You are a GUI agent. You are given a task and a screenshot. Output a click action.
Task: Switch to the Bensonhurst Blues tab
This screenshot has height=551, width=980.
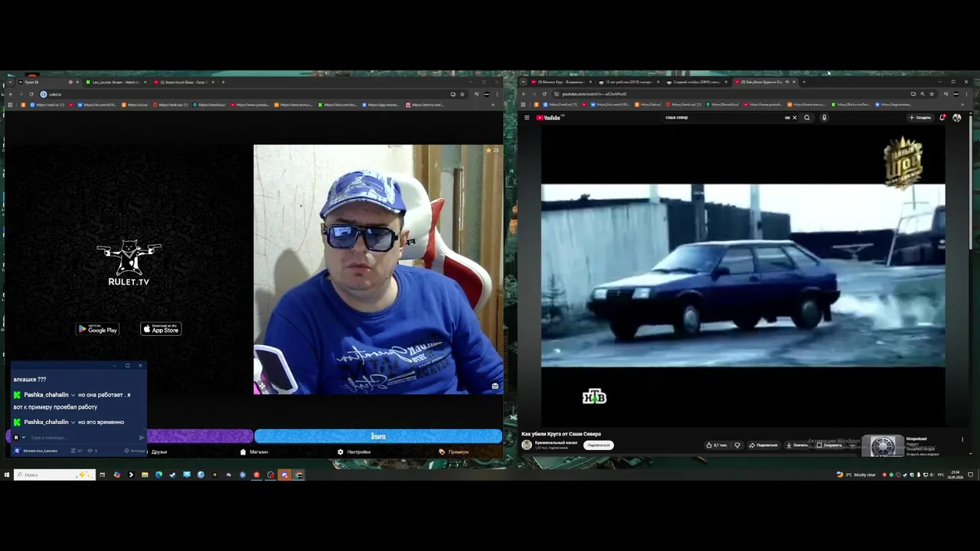(x=183, y=82)
